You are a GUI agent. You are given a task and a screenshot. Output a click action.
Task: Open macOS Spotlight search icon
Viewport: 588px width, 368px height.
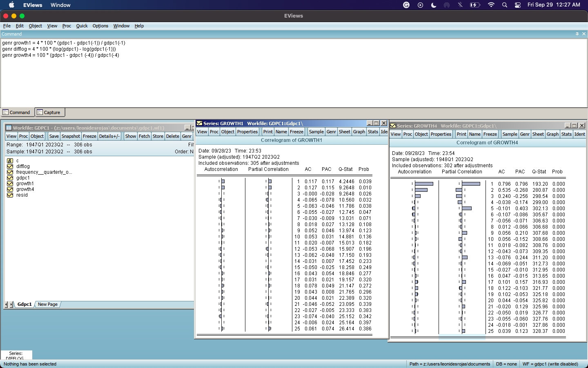click(x=505, y=5)
